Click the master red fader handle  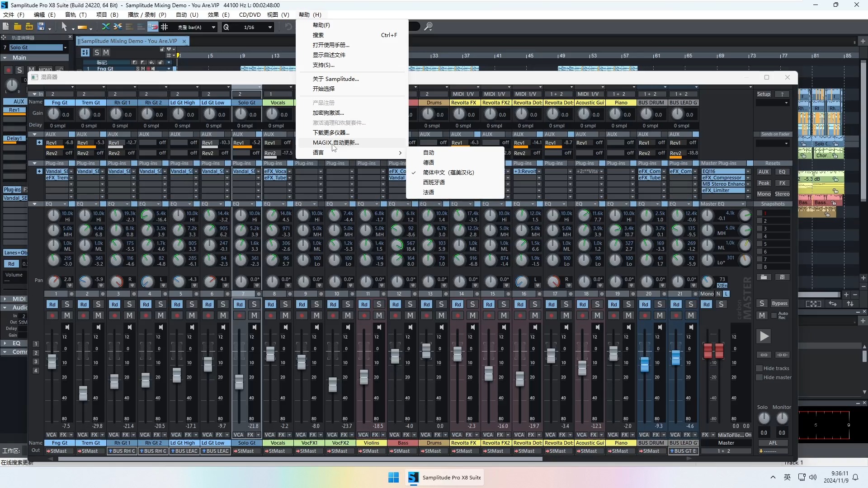click(713, 351)
